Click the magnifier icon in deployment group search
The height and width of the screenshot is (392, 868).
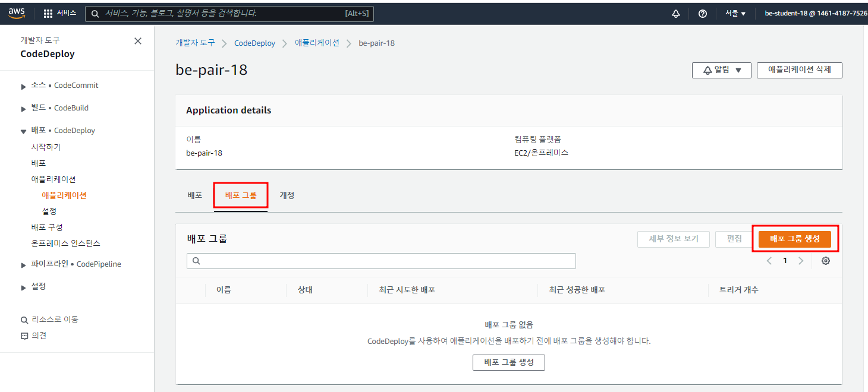coord(196,261)
